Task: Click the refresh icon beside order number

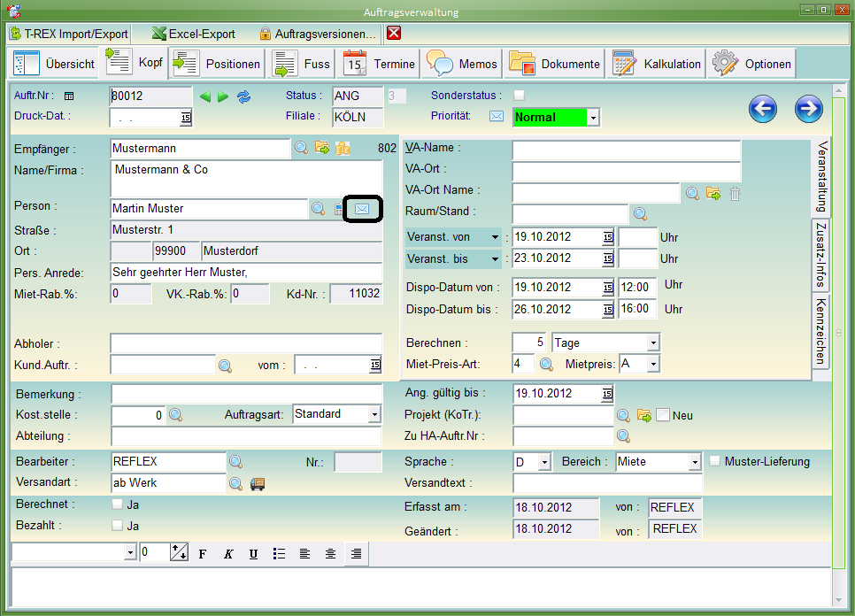Action: tap(243, 96)
